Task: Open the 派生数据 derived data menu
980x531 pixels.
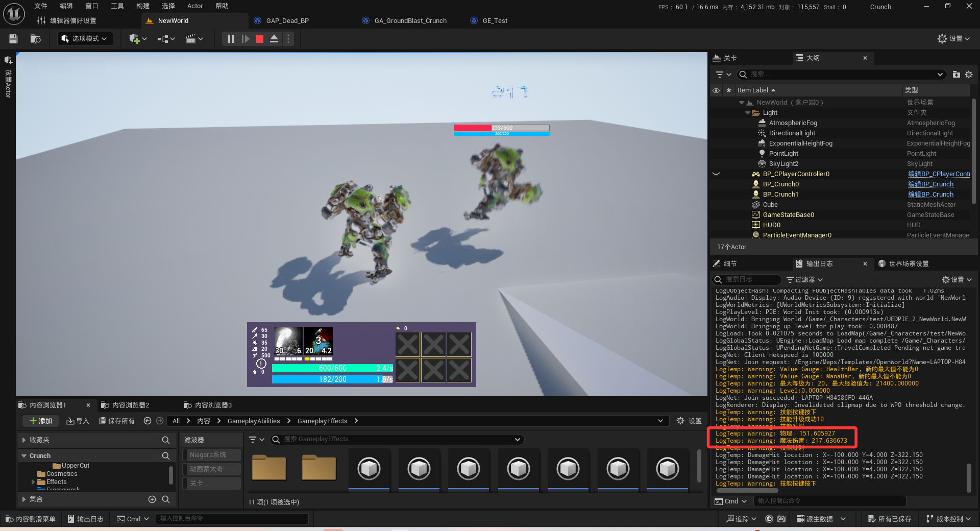Action: coord(821,519)
